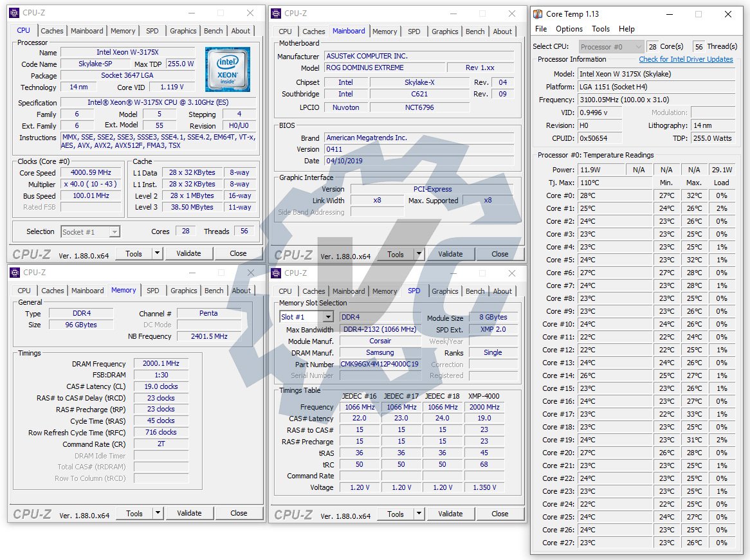This screenshot has height=560, width=750.
Task: Click the Multiplier value x 40.0 ( 10 - 43 )
Action: pyautogui.click(x=91, y=184)
